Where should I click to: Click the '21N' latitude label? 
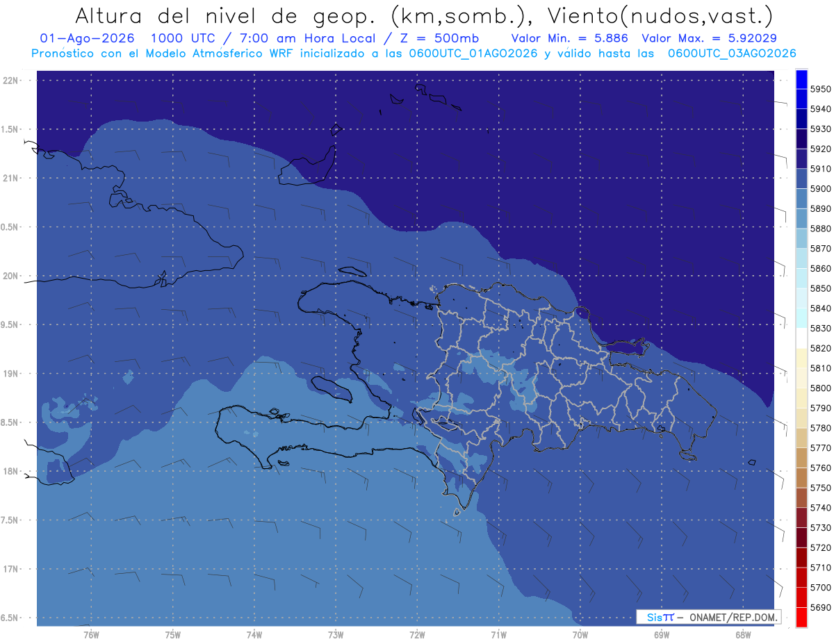(12, 178)
